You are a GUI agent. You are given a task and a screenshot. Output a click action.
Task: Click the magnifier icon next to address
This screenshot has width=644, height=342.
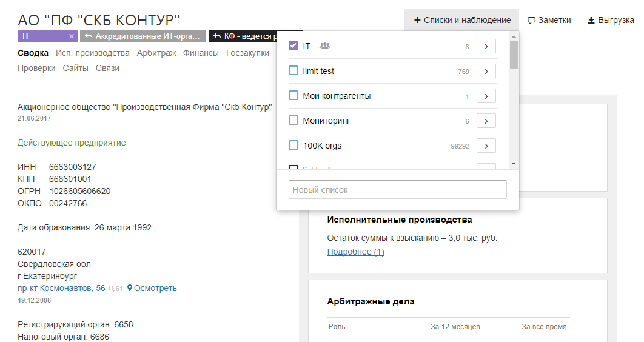[x=111, y=289]
